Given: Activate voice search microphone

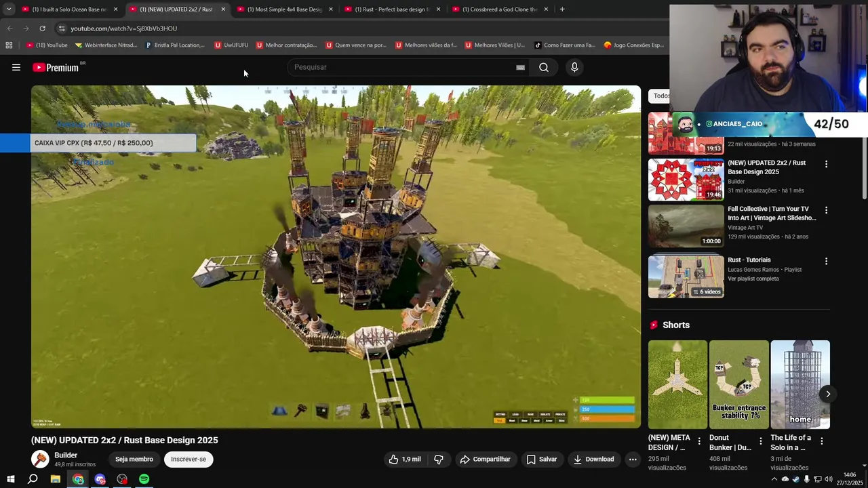Looking at the screenshot, I should (574, 67).
